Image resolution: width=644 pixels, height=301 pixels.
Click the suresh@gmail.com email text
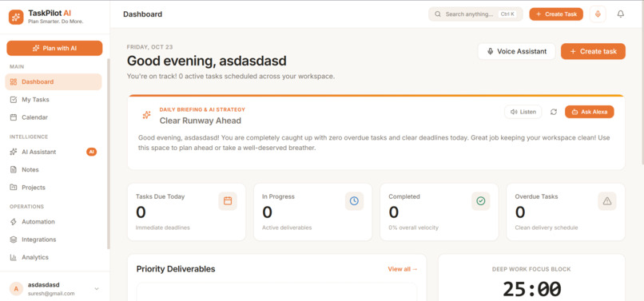[x=51, y=294]
